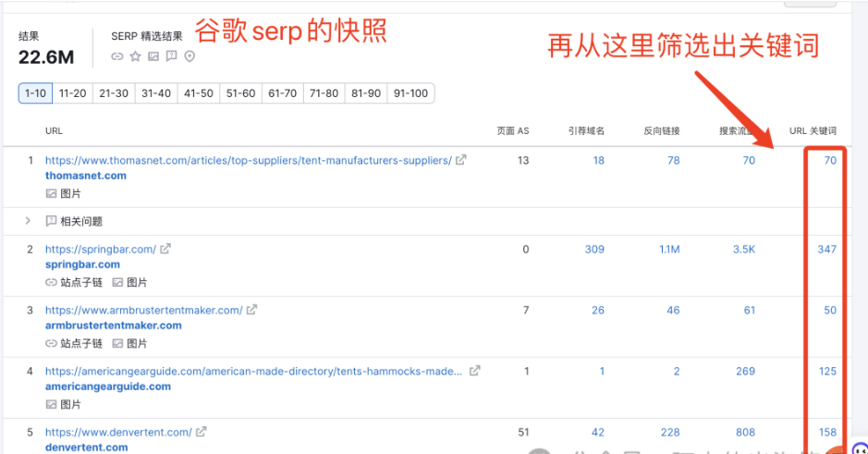
Task: Click referring domains value 42 for denvertent.com
Action: pos(597,432)
